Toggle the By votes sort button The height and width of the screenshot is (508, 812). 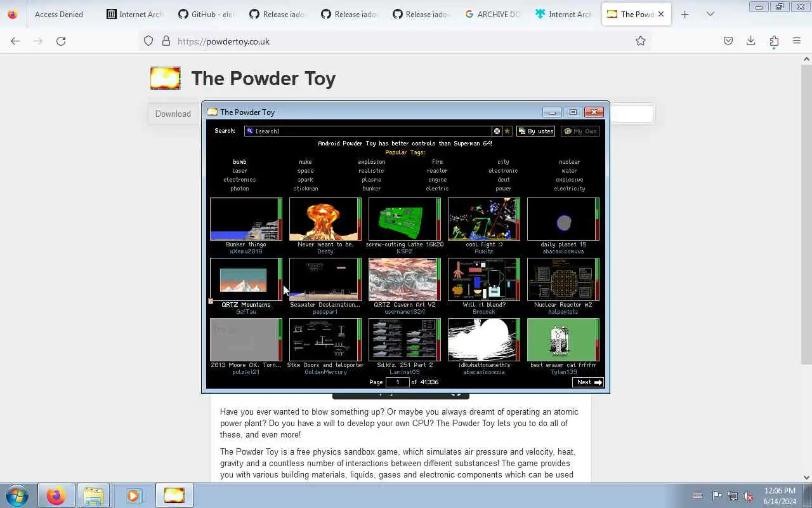536,131
